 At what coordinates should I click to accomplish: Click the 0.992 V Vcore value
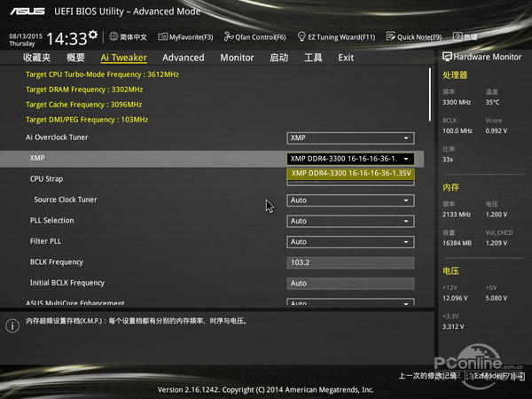(x=497, y=131)
